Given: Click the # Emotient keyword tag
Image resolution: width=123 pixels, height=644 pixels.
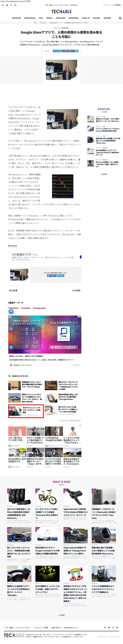Looking at the screenshot, I should click(14, 308).
